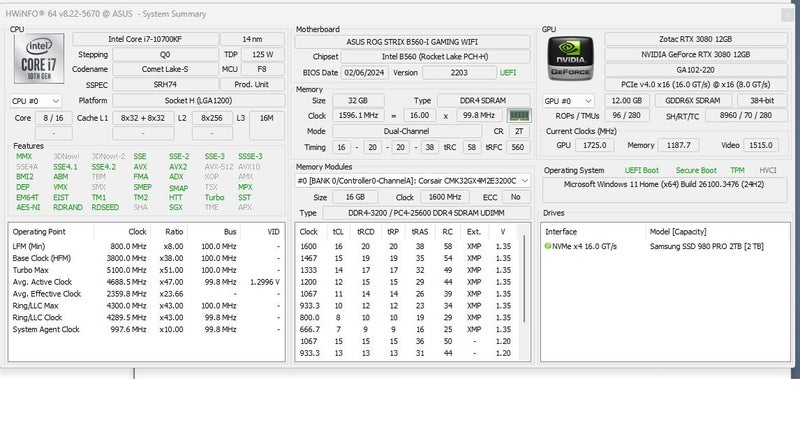This screenshot has width=800, height=427.
Task: Click the NVIDIA GeForce logo
Action: pos(570,59)
